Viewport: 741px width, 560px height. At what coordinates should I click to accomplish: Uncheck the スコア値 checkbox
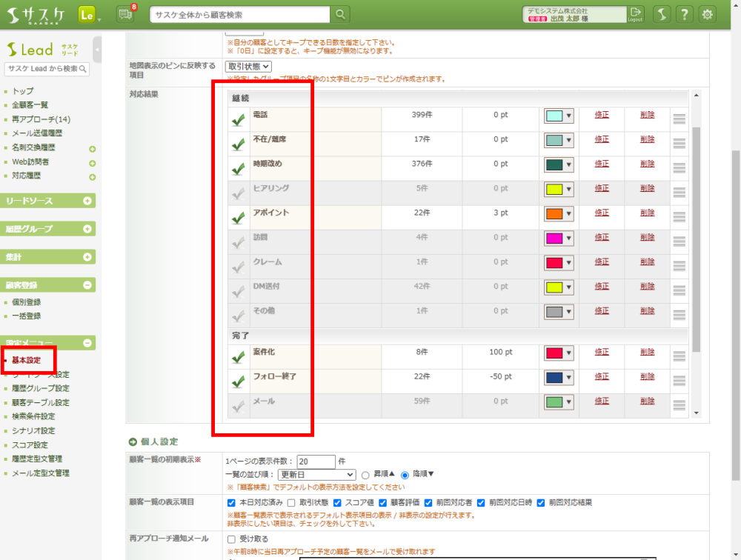click(x=338, y=503)
